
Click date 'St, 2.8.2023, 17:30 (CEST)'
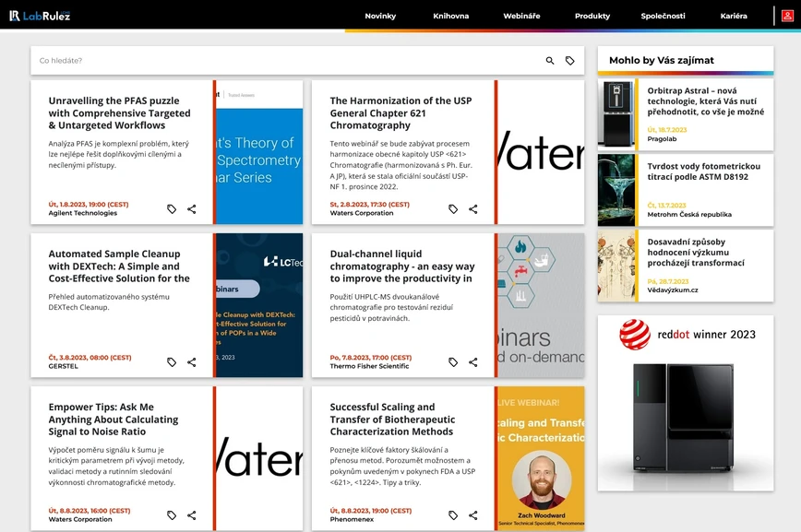pos(369,204)
